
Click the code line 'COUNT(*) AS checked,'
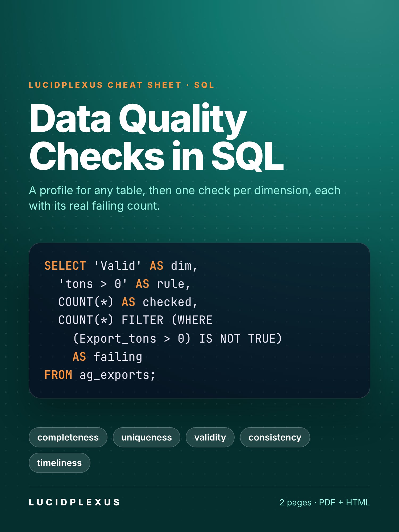128,302
